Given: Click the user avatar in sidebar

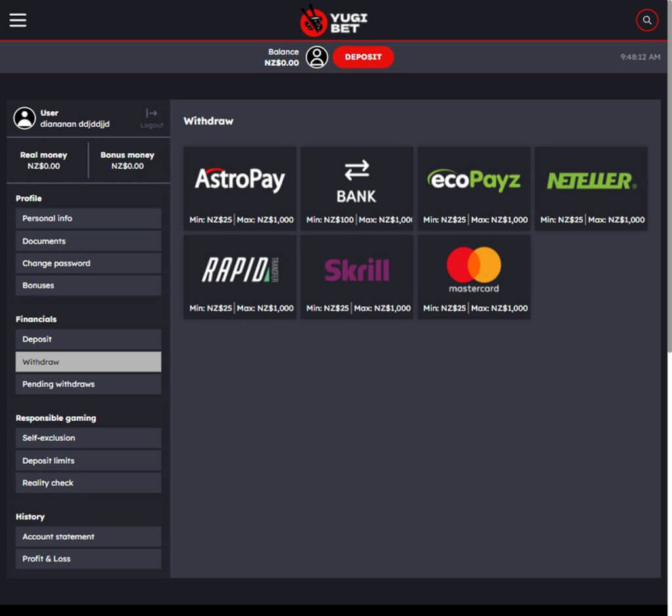Looking at the screenshot, I should click(24, 118).
